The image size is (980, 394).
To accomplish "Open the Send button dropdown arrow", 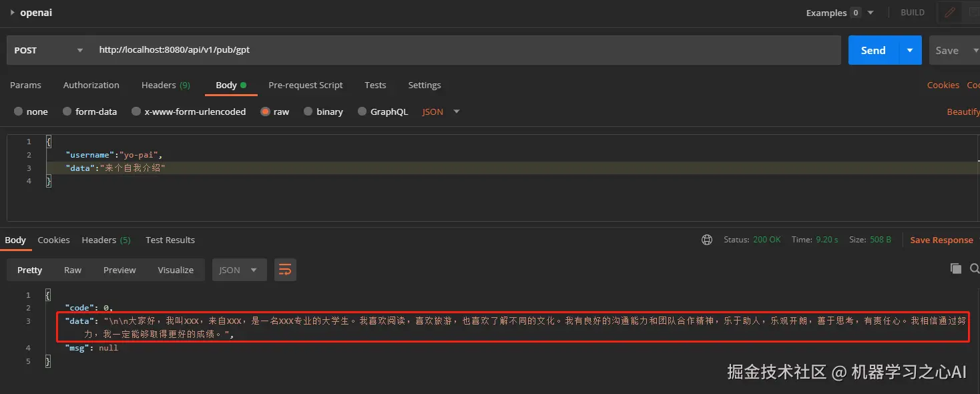I will click(910, 50).
